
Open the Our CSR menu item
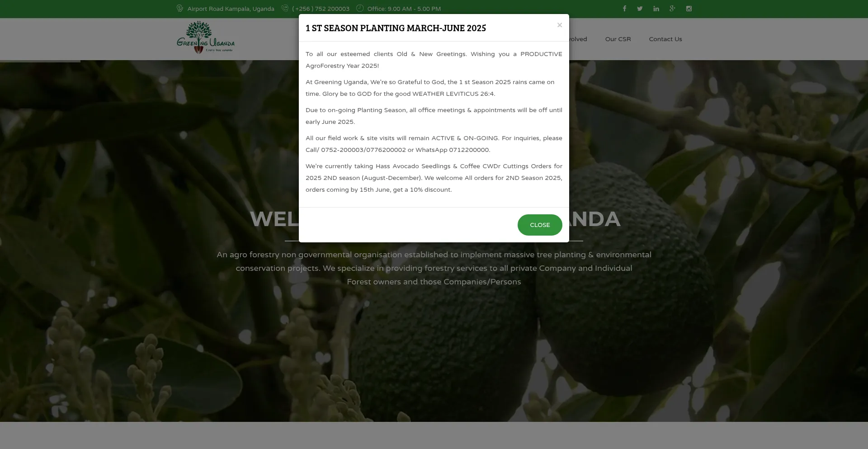[x=618, y=39]
